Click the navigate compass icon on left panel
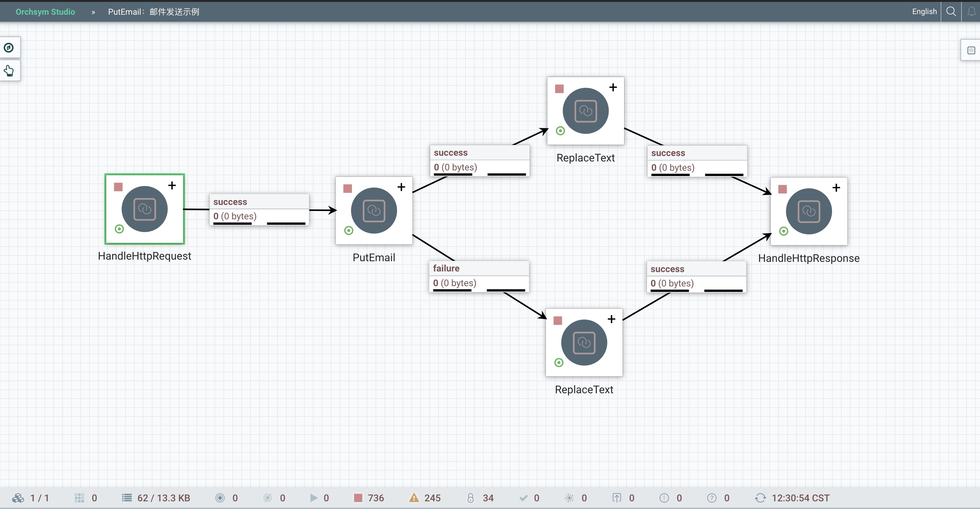980x509 pixels. click(9, 48)
